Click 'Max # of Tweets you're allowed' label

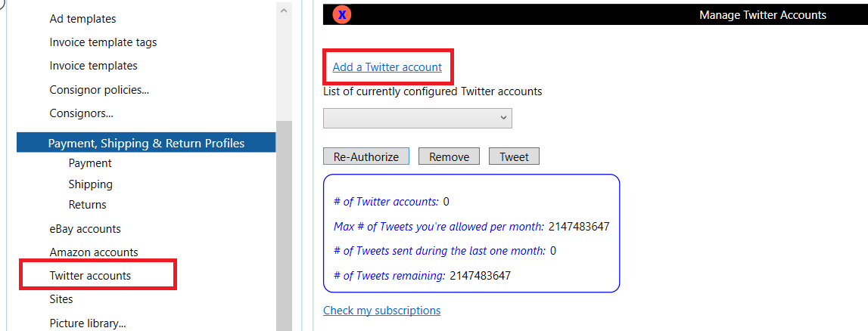pos(439,227)
